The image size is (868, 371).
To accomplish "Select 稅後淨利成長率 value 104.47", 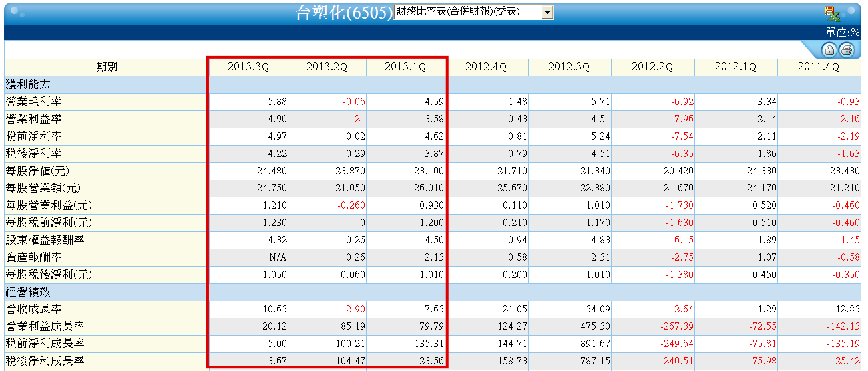I will 351,361.
